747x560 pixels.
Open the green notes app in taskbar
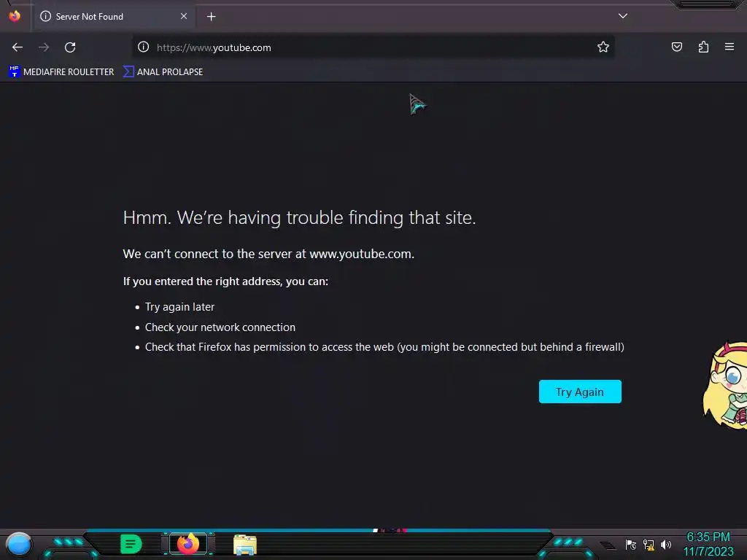pos(131,544)
